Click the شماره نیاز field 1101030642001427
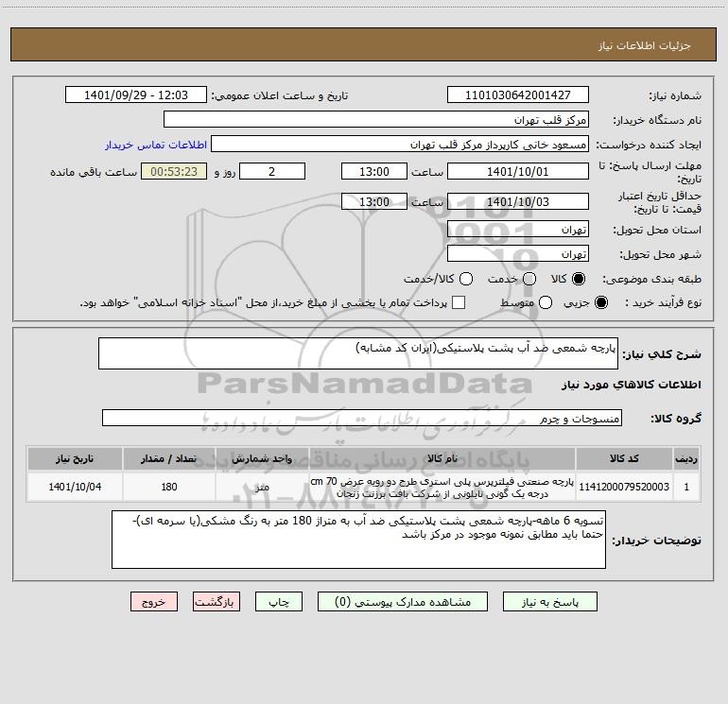The height and width of the screenshot is (704, 728). pos(518,95)
